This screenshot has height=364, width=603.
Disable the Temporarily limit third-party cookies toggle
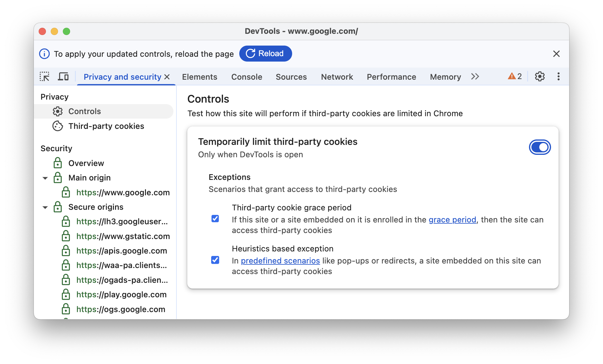tap(540, 147)
